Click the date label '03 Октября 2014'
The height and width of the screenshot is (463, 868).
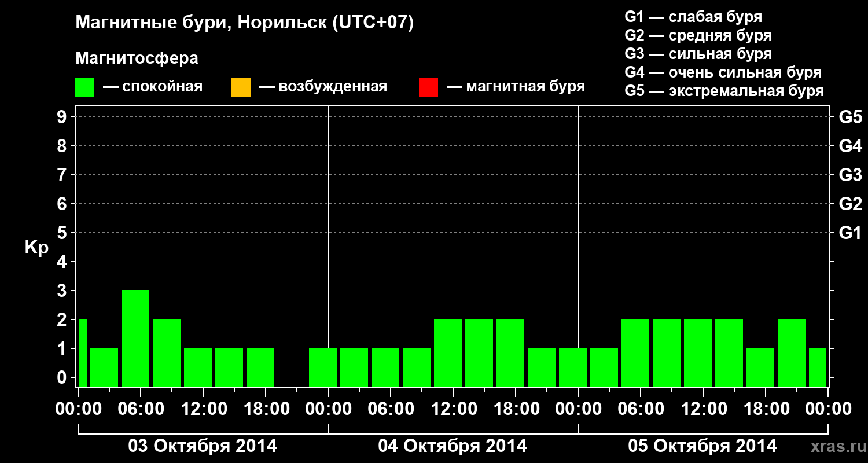click(203, 446)
